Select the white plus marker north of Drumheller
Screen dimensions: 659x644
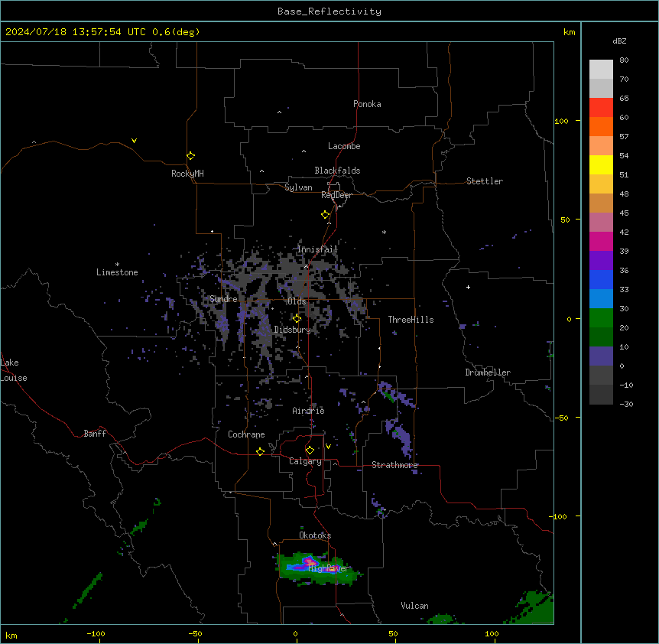468,287
